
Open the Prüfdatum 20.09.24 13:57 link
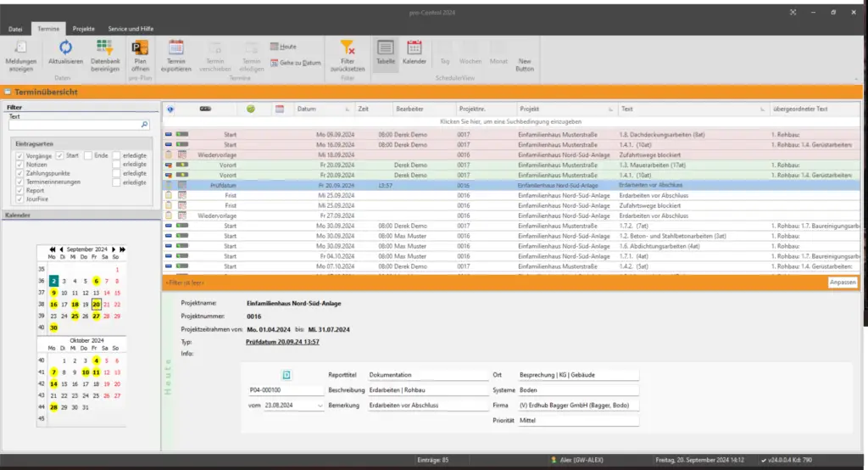tap(282, 342)
